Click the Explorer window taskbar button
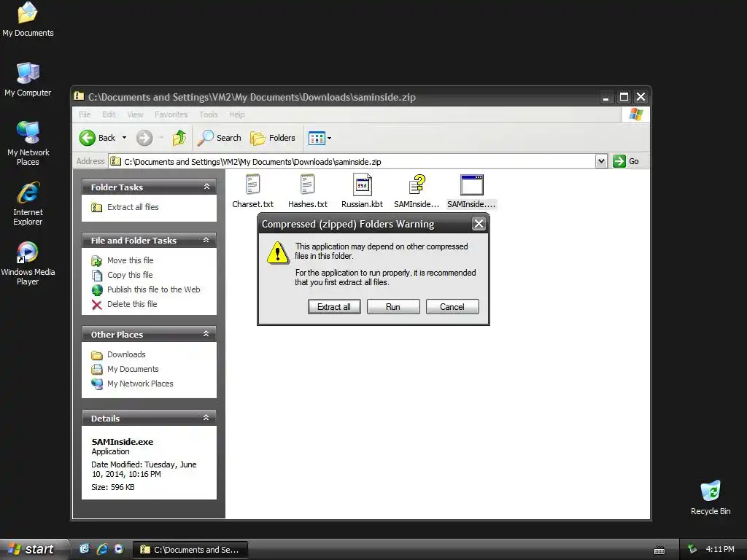This screenshot has height=560, width=747. (x=190, y=550)
